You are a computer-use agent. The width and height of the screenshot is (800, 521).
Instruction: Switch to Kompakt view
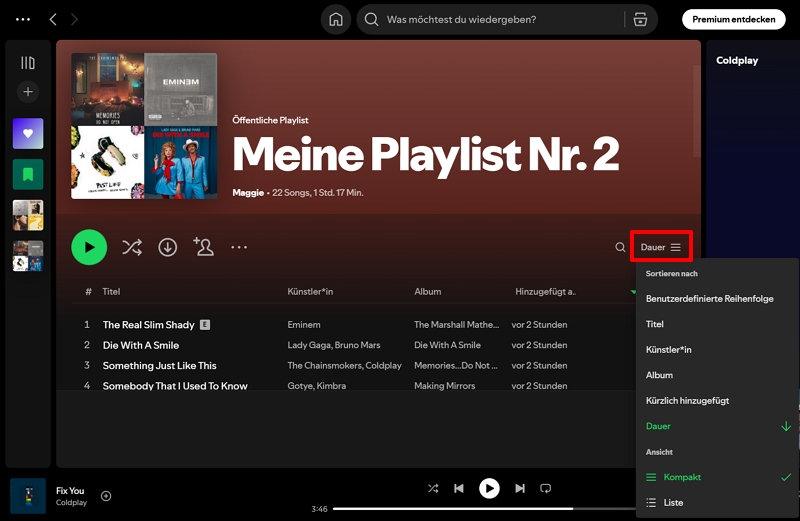tap(717, 477)
